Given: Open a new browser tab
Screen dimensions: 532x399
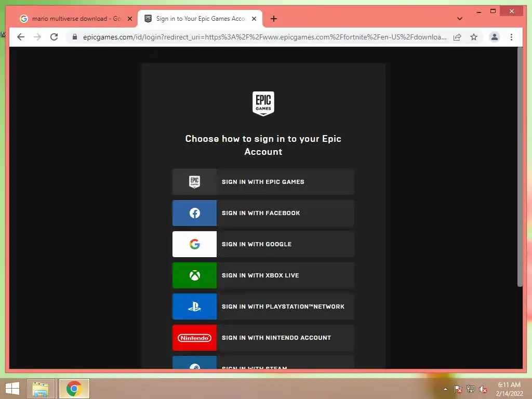Looking at the screenshot, I should [274, 19].
